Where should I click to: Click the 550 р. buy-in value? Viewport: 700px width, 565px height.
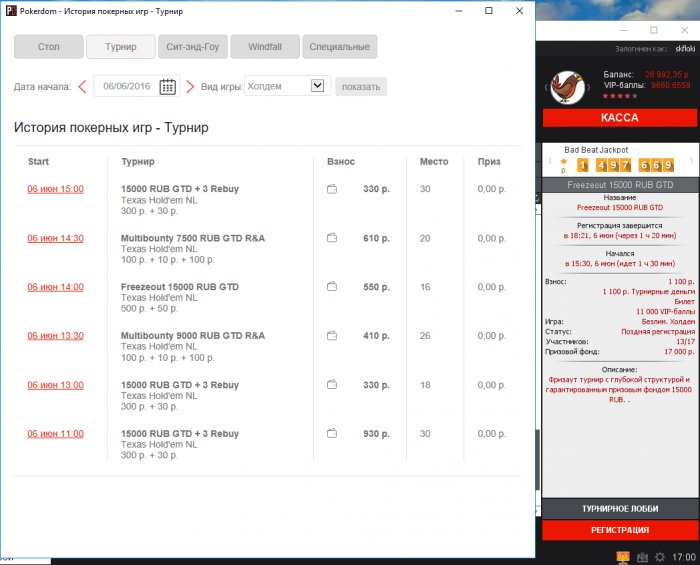[376, 287]
